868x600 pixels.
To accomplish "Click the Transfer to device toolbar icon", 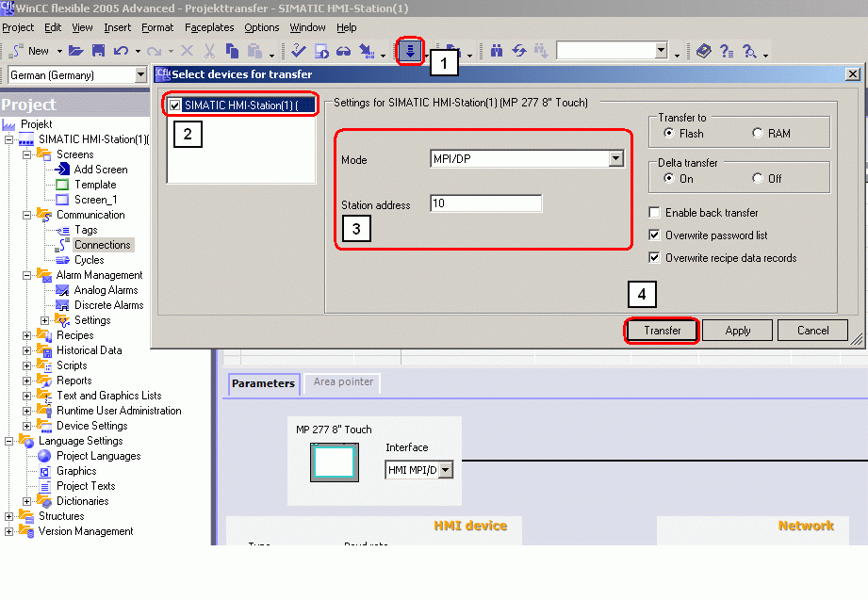I will 410,51.
